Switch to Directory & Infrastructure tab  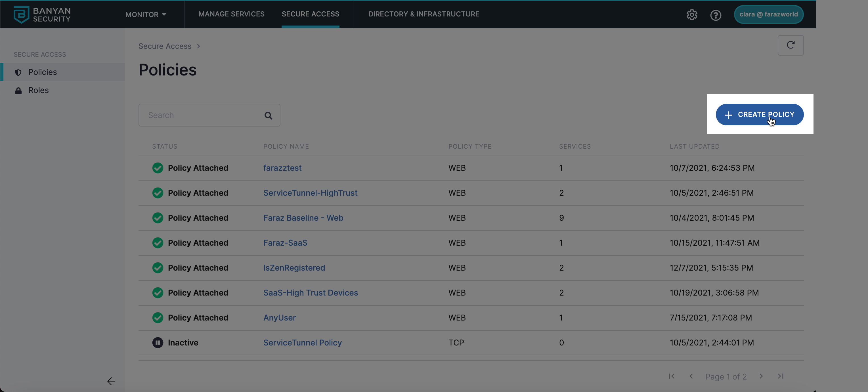[x=423, y=14]
